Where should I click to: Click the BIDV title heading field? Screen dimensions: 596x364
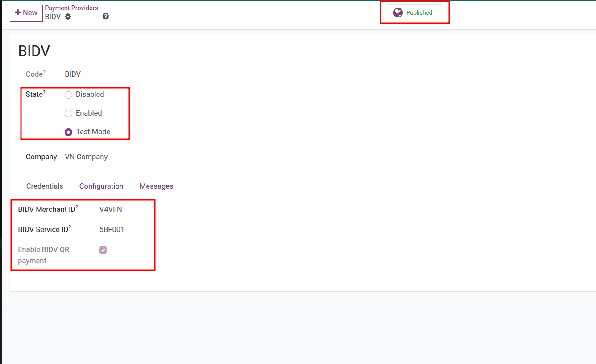[x=34, y=51]
